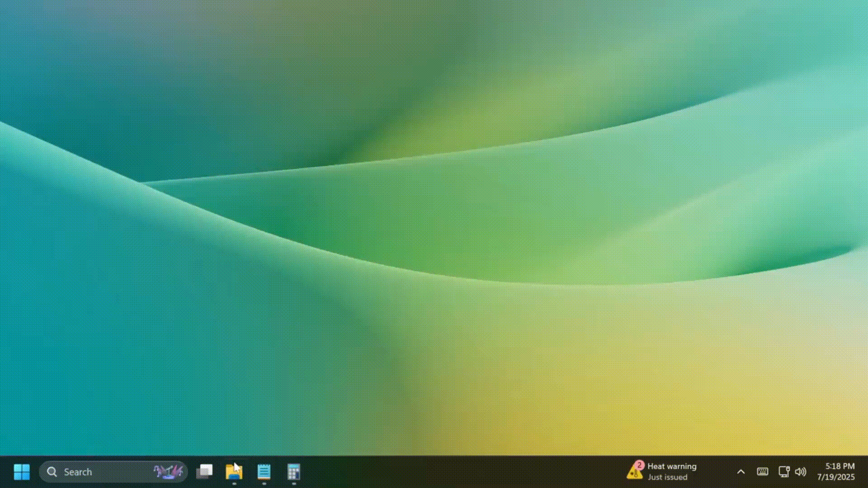This screenshot has height=488, width=868.
Task: Open File Explorer from the taskbar
Action: (234, 472)
